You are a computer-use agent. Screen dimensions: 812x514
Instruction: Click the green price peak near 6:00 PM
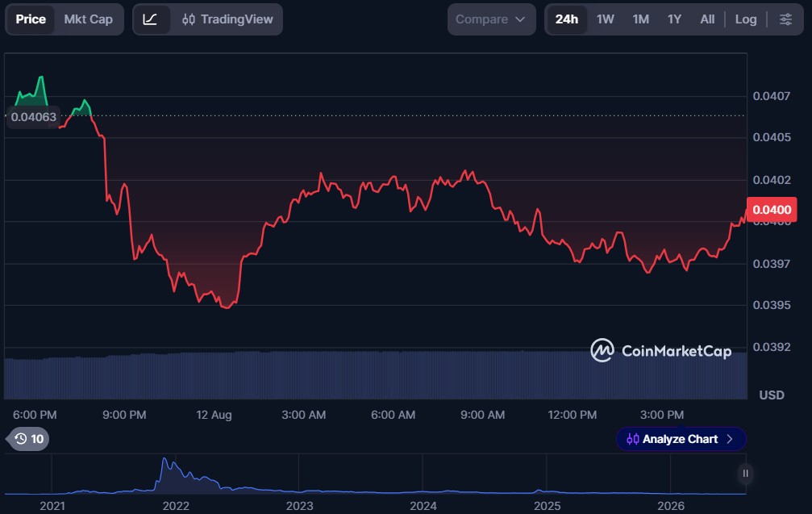coord(41,77)
